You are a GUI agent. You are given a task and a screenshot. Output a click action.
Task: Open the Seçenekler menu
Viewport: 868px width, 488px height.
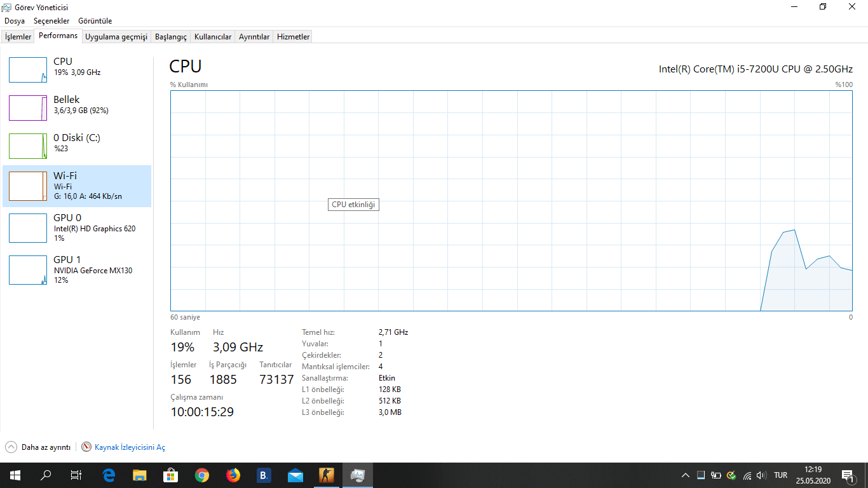click(51, 21)
